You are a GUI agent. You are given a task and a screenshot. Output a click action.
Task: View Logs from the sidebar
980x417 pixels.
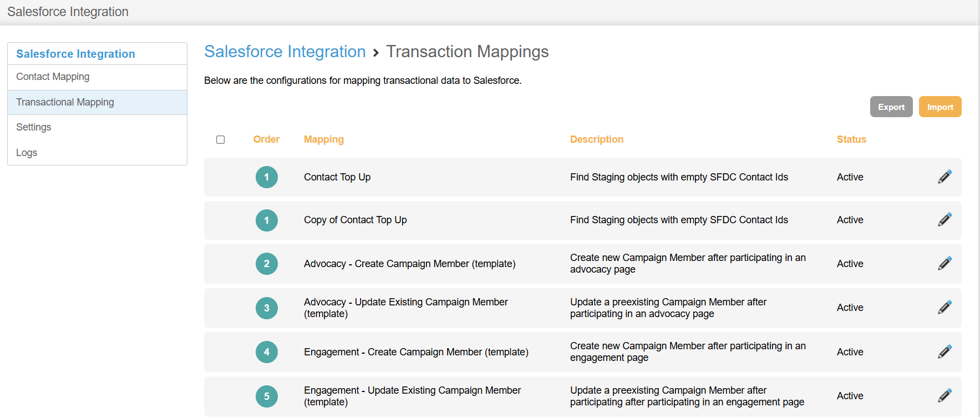(x=26, y=152)
